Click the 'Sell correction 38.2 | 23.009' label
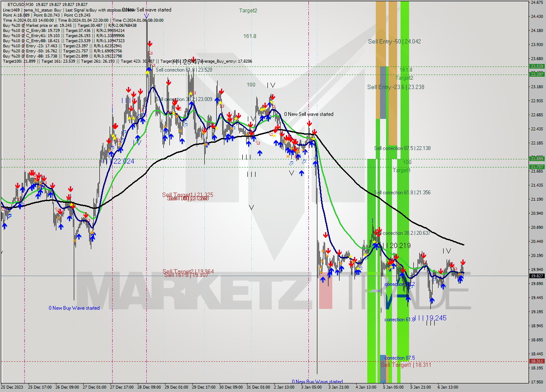The image size is (546, 392). click(x=184, y=99)
